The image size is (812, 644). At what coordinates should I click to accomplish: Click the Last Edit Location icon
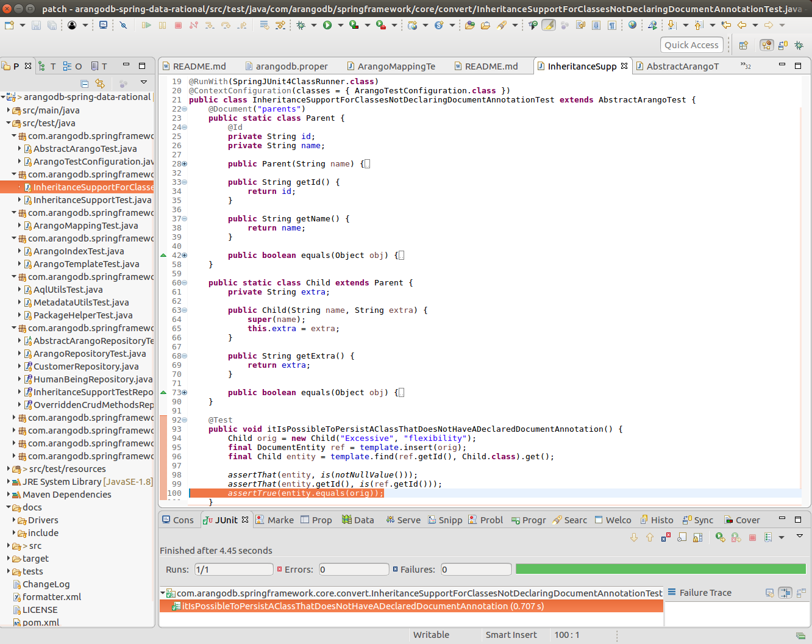725,25
